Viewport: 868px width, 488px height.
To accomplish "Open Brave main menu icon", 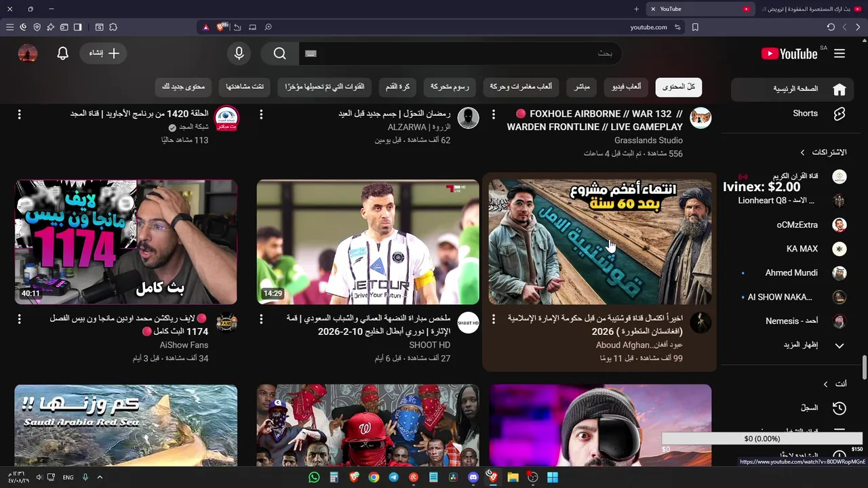I will point(9,27).
